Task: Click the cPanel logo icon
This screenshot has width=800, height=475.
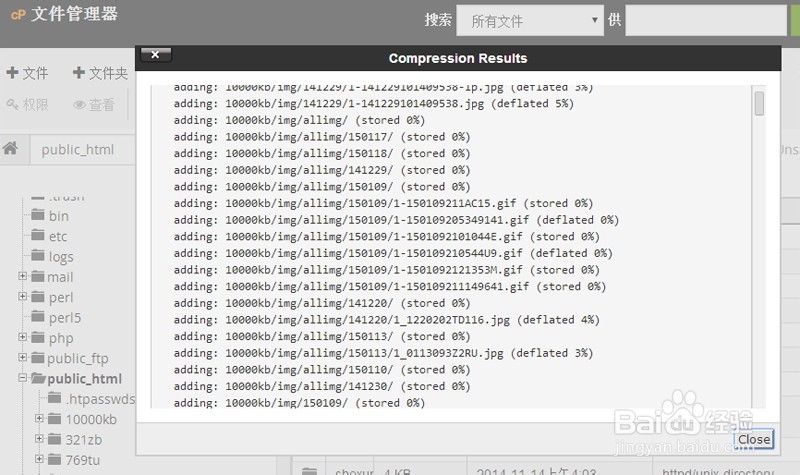Action: tap(18, 15)
